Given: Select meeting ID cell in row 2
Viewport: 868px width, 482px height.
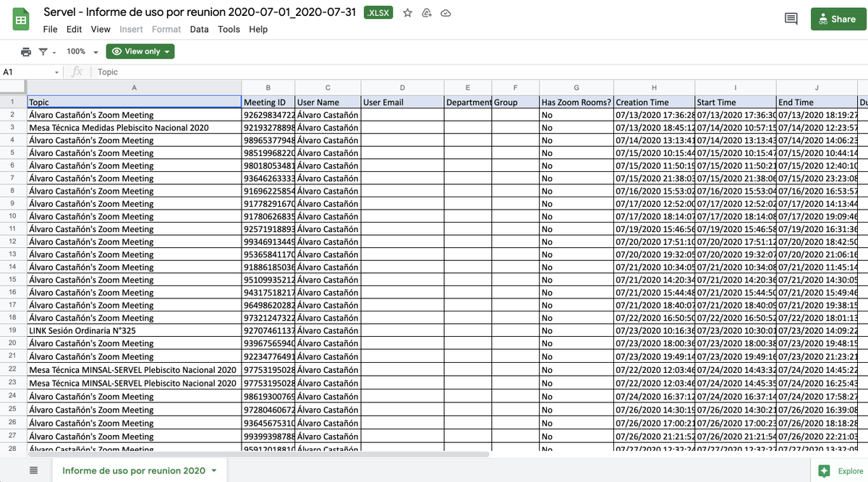Looking at the screenshot, I should click(268, 115).
